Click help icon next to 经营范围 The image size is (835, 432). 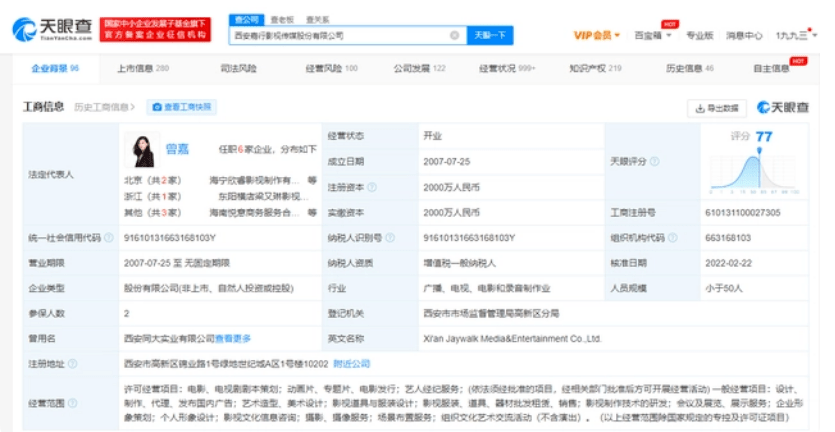click(72, 403)
